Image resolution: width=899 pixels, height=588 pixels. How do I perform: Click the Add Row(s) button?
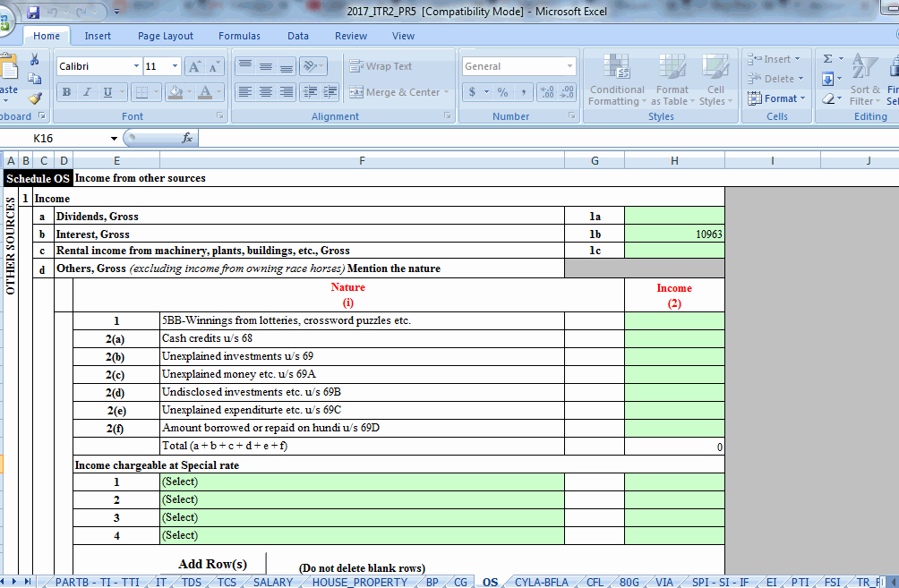point(213,564)
